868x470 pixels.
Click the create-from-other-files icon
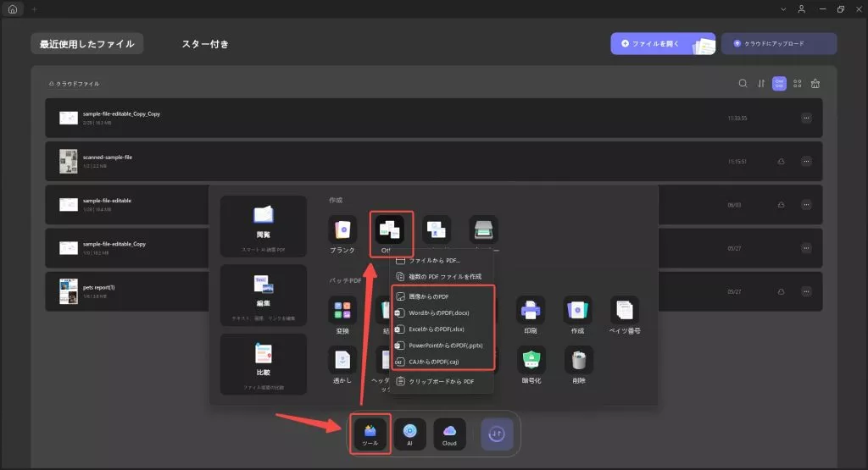pyautogui.click(x=390, y=229)
